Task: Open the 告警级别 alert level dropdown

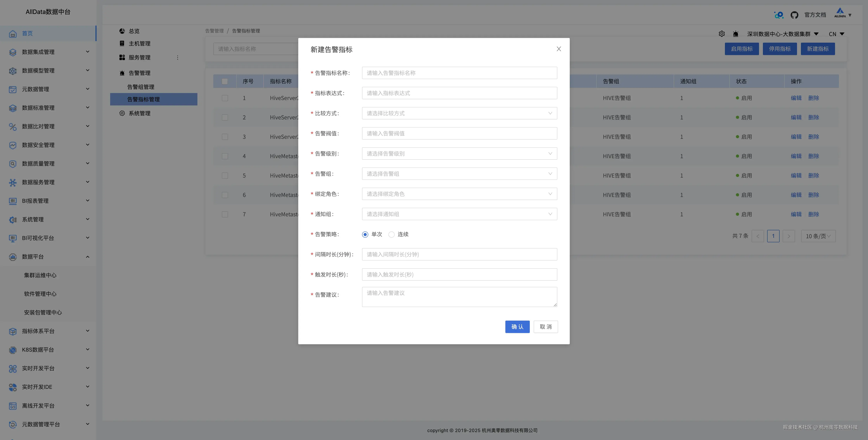Action: coord(459,153)
